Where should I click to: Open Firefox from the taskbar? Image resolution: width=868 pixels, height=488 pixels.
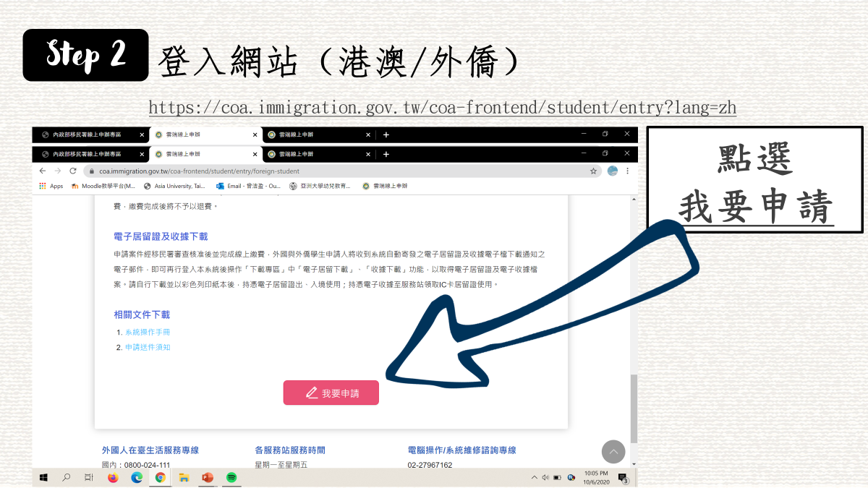(114, 478)
